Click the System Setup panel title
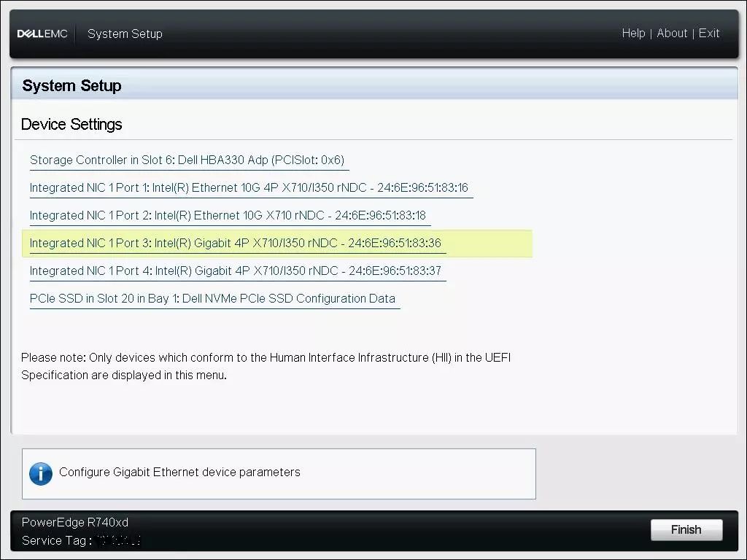The width and height of the screenshot is (747, 560). tap(71, 86)
